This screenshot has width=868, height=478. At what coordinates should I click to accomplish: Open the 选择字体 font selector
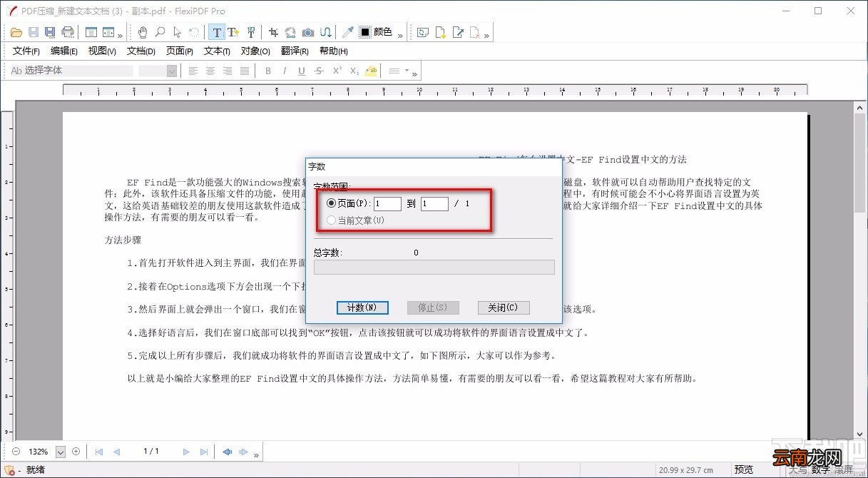pos(71,71)
